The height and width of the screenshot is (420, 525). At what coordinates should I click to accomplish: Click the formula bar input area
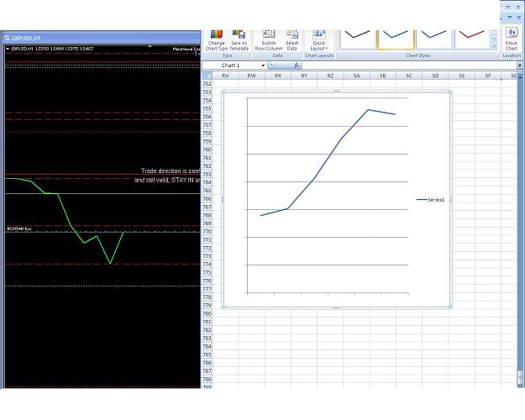coord(409,66)
